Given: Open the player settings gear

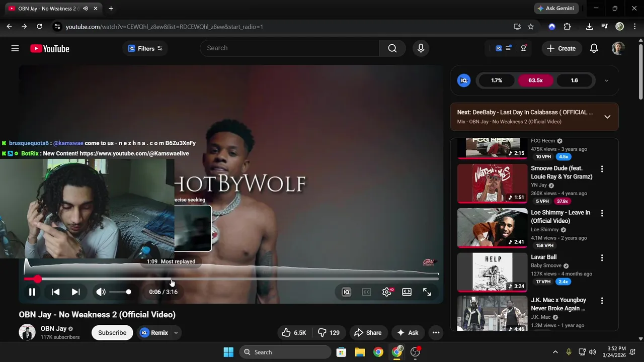Looking at the screenshot, I should (x=387, y=292).
